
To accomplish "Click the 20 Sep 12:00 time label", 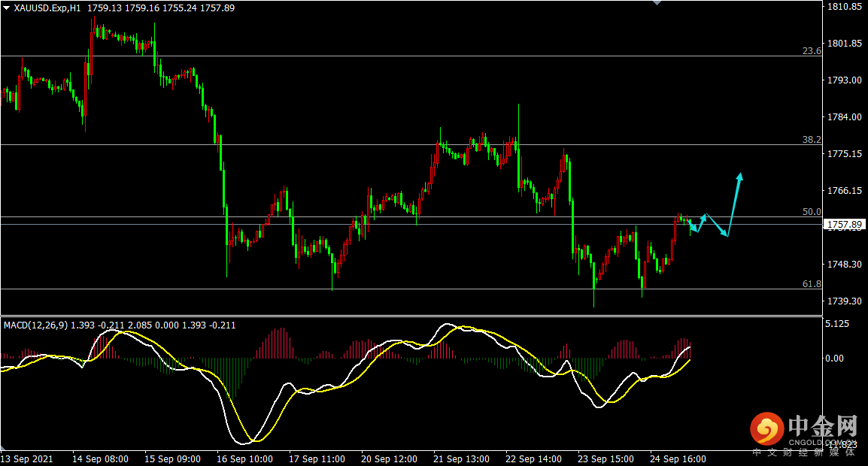I will coord(389,458).
